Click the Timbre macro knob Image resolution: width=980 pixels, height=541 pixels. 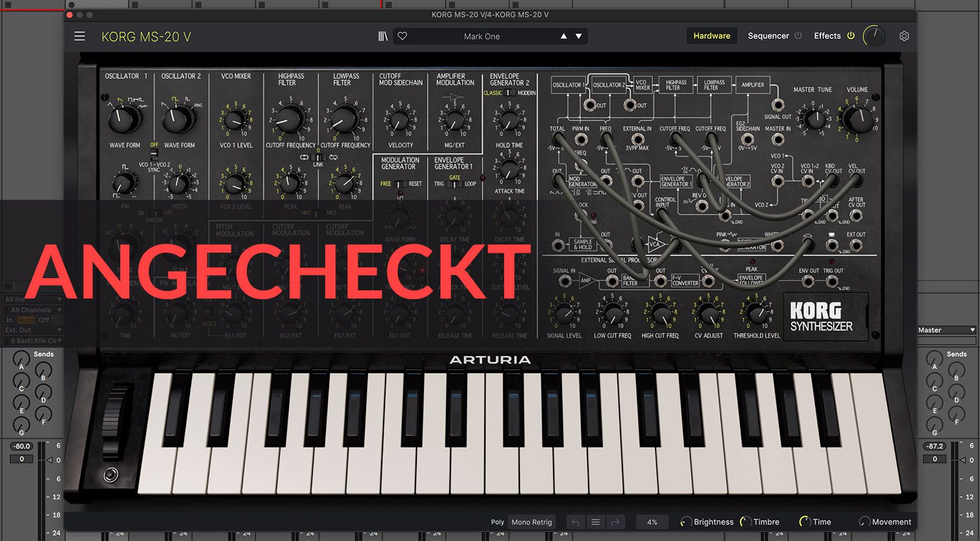point(745,522)
